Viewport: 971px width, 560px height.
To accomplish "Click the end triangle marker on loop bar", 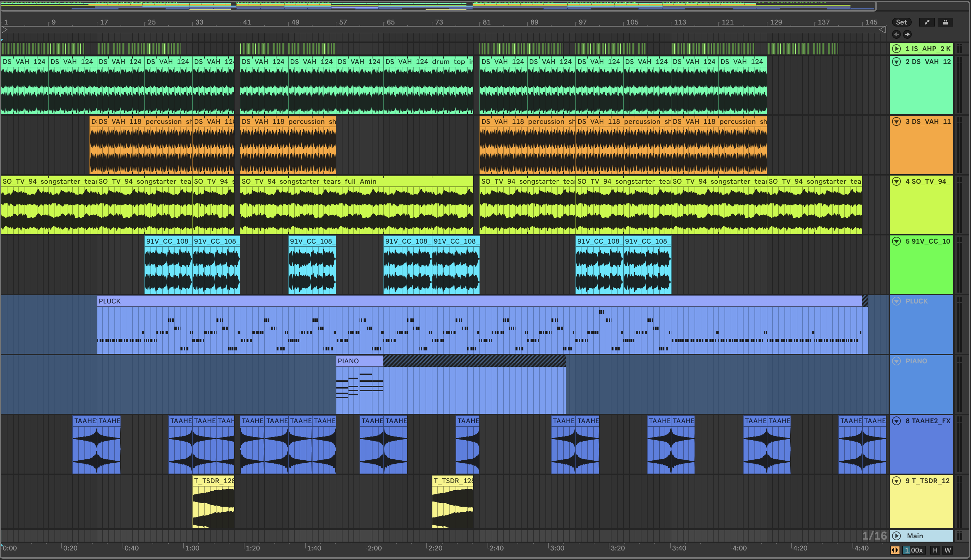I will pyautogui.click(x=882, y=30).
